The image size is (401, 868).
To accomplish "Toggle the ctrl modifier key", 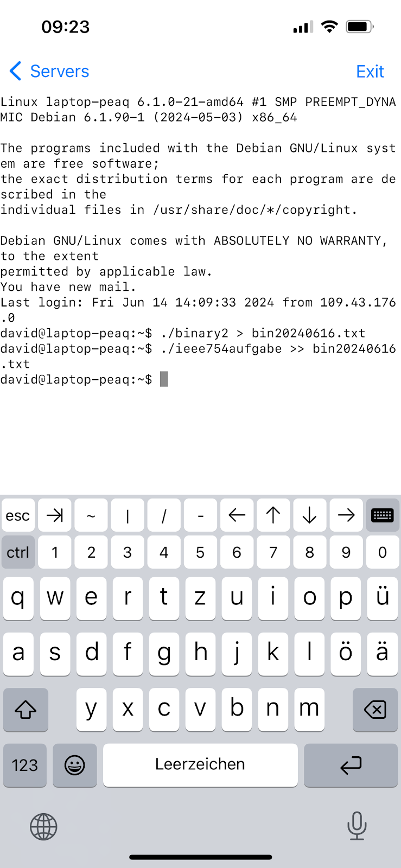I will coord(18,552).
